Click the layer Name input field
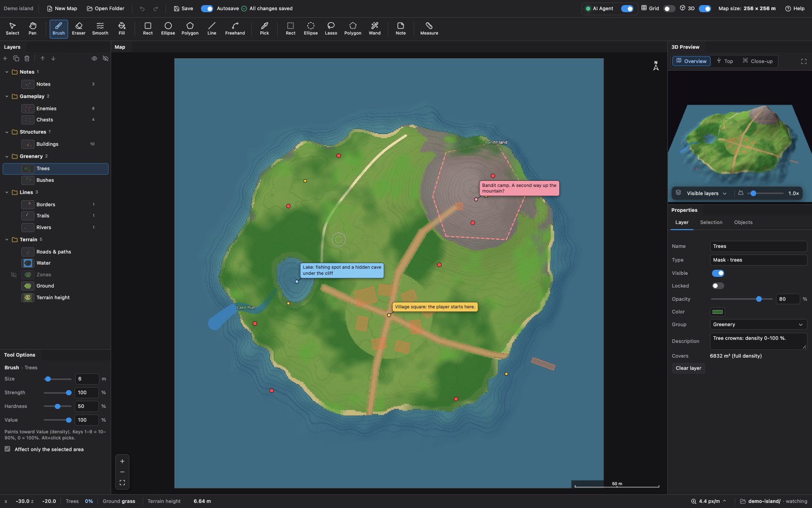 [758, 246]
